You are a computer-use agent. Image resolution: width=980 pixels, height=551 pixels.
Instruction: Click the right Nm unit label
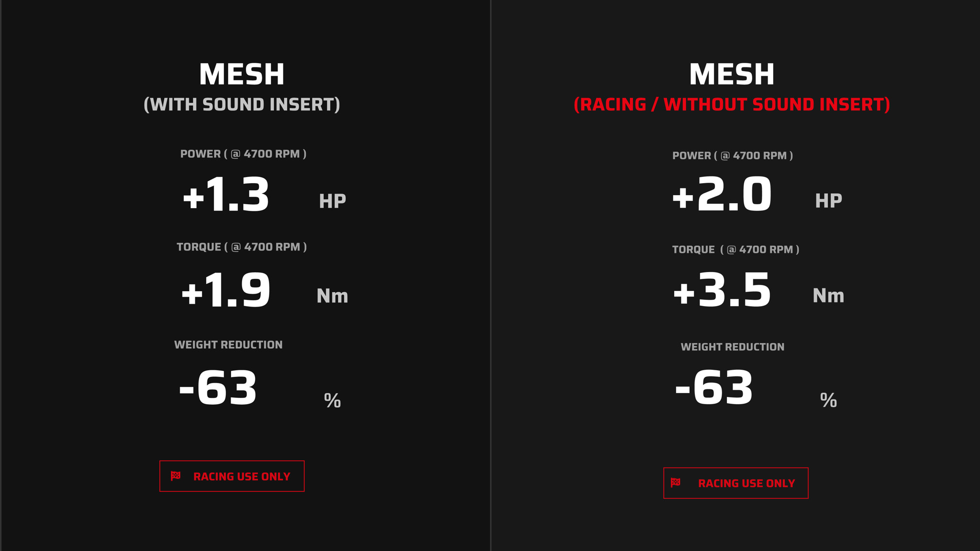coord(828,296)
